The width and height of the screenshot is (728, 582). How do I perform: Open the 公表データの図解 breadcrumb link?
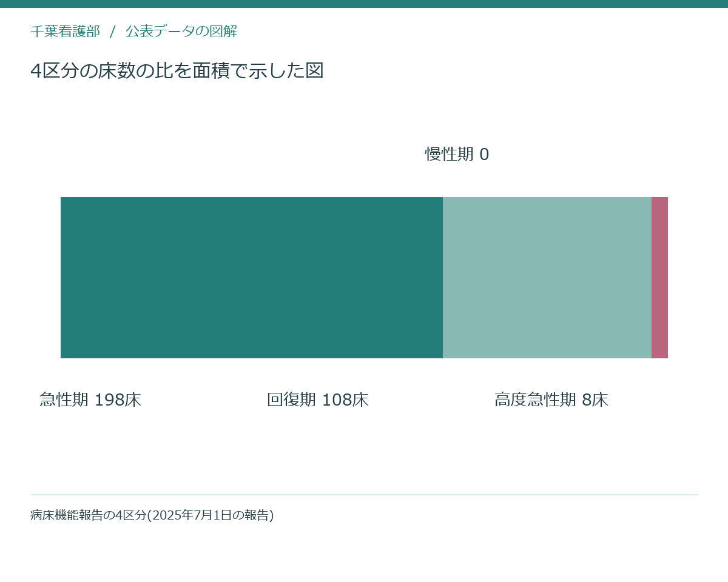coord(181,32)
